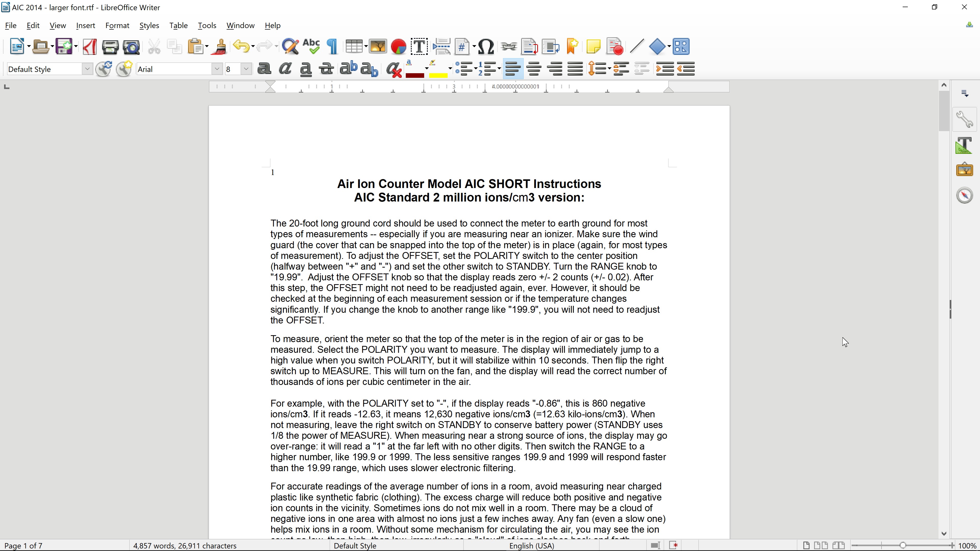Image resolution: width=980 pixels, height=551 pixels.
Task: Click the Clone Formatting paintbrush
Action: coord(219,47)
